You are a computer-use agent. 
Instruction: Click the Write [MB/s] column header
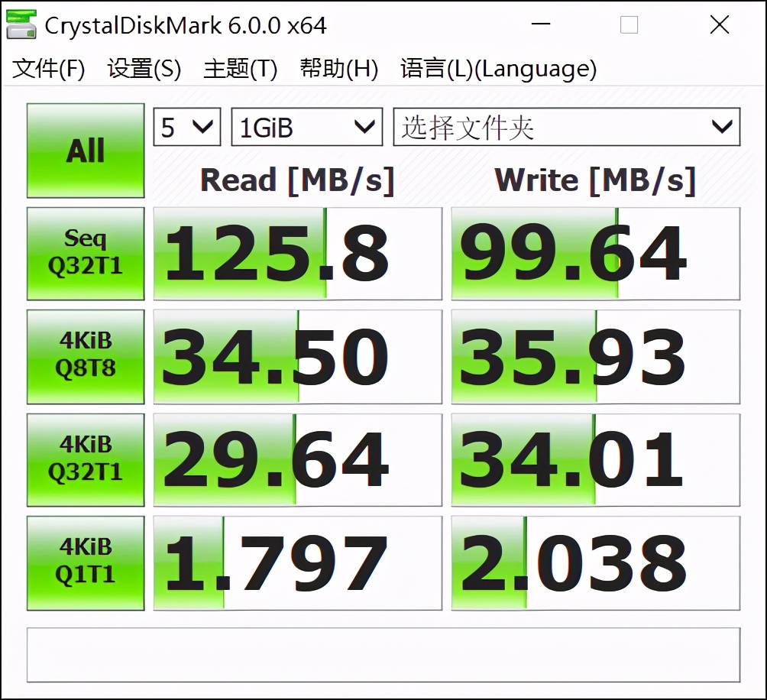pos(595,180)
